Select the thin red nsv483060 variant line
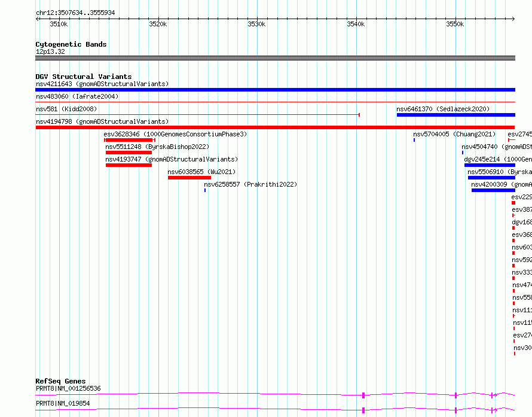Viewport: 532px width, 417px height. click(x=275, y=102)
